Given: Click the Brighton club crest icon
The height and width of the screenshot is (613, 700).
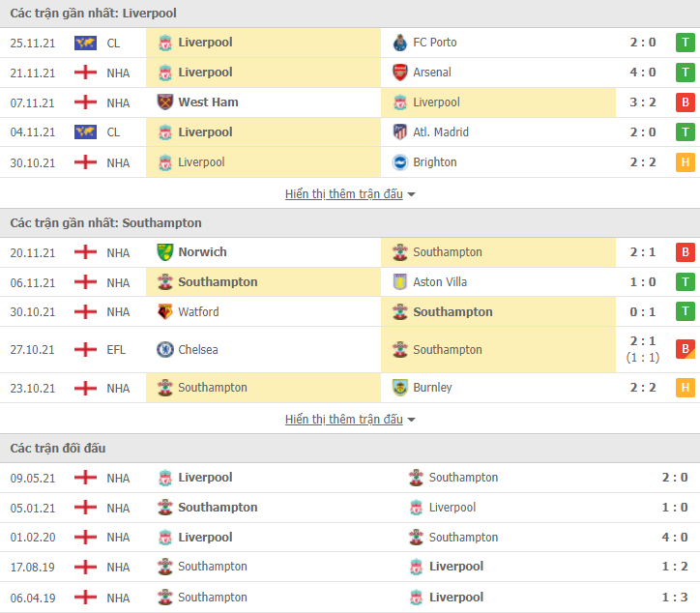Looking at the screenshot, I should (399, 162).
